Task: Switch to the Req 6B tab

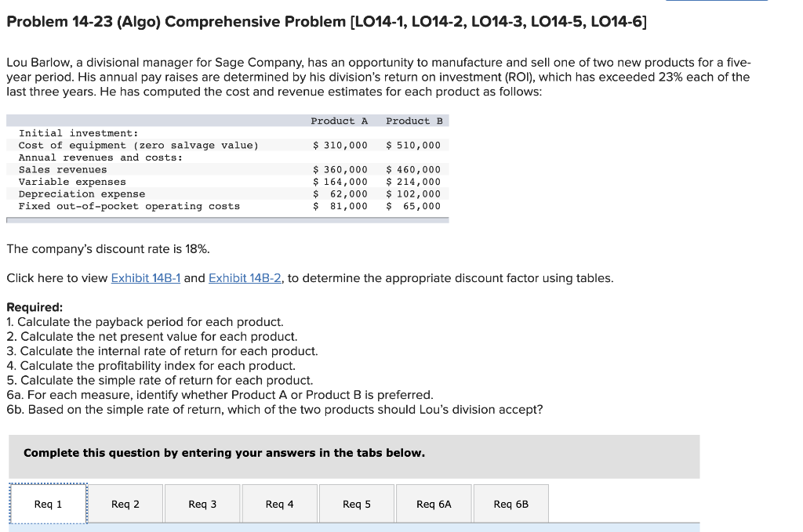Action: (x=511, y=504)
